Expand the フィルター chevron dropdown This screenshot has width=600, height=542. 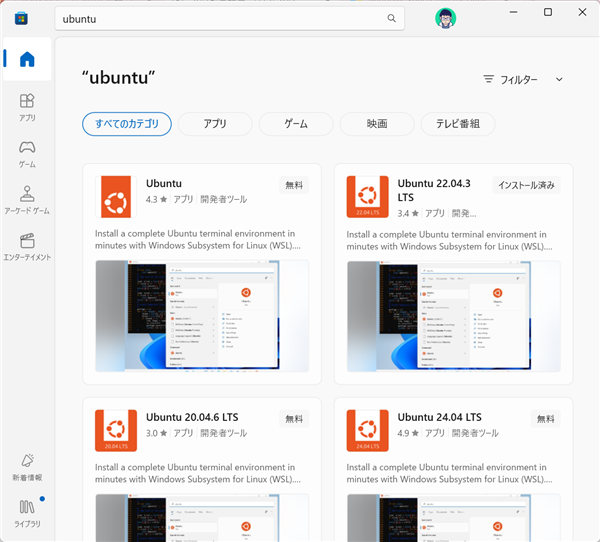tap(559, 79)
